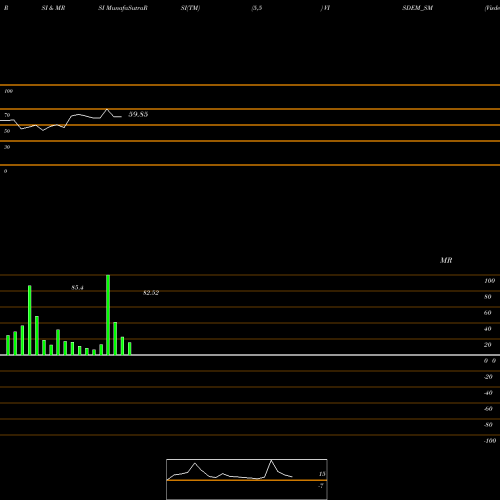500x500 pixels.
Task: Click the '(5,5' parameter text in header
Action: click(257, 8)
